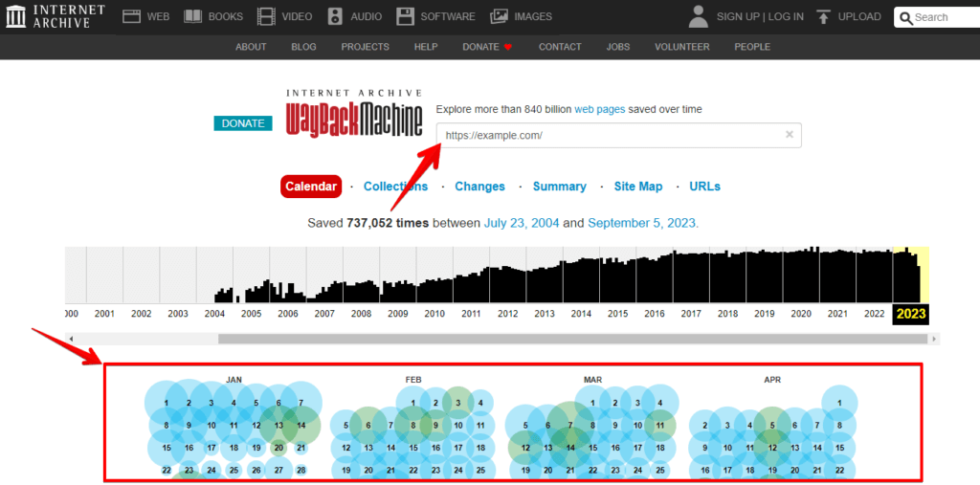Open January 1 snapshot bubble

point(167,403)
